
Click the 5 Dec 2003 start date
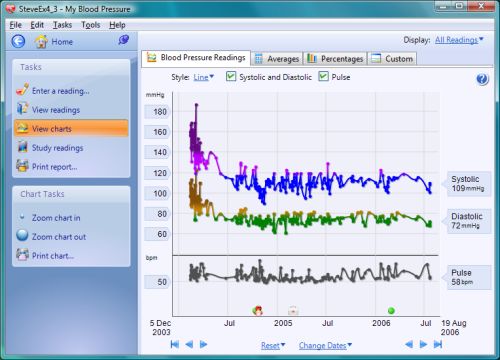(160, 327)
